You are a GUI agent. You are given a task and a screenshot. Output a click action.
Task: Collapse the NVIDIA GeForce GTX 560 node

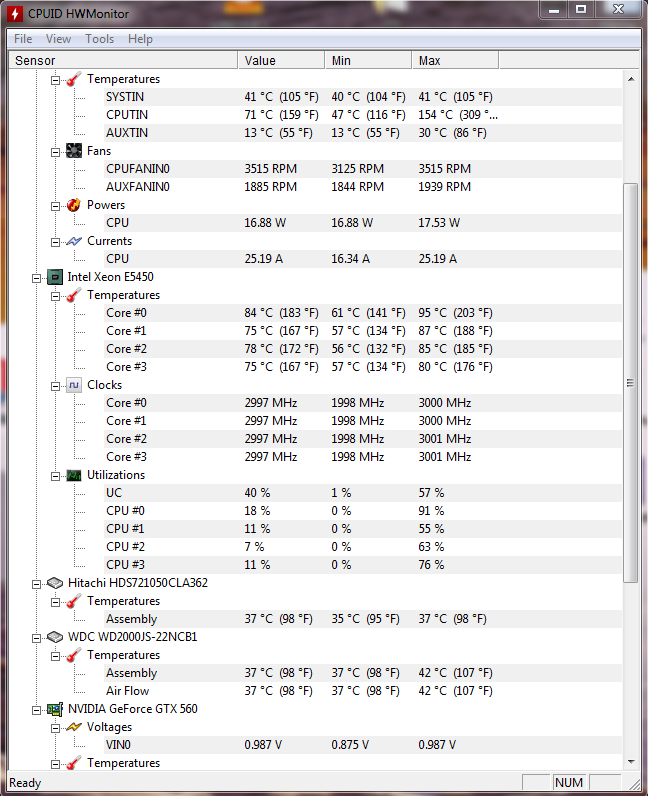37,709
